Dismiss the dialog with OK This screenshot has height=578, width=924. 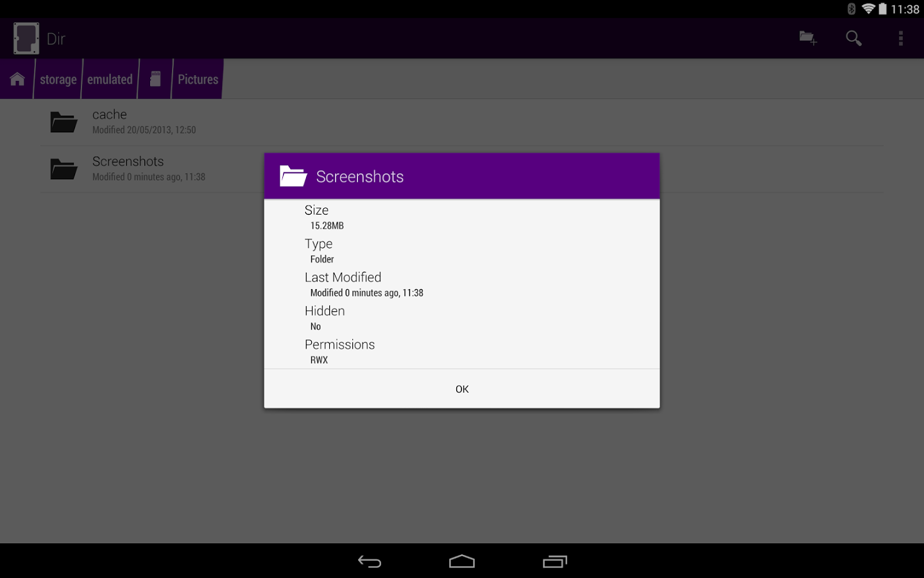pos(462,389)
